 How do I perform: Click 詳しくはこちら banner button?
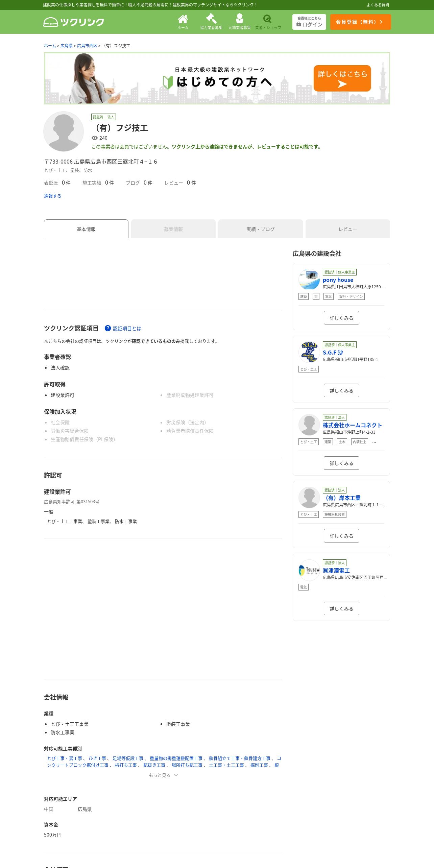(x=342, y=78)
